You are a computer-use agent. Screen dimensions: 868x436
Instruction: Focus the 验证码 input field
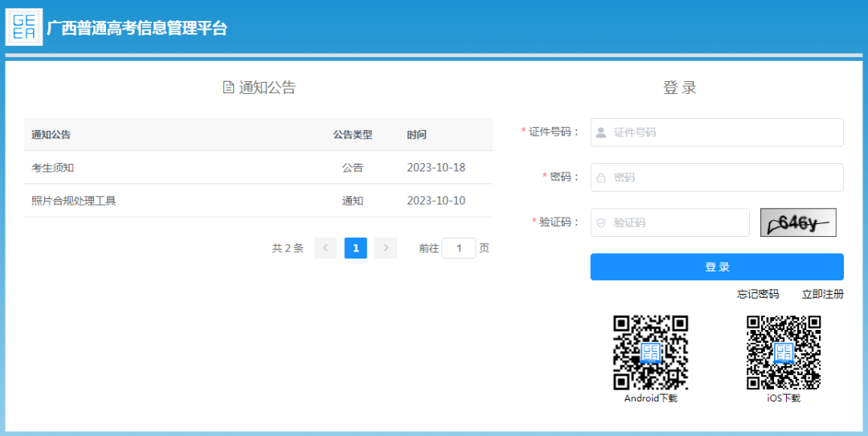coord(669,222)
